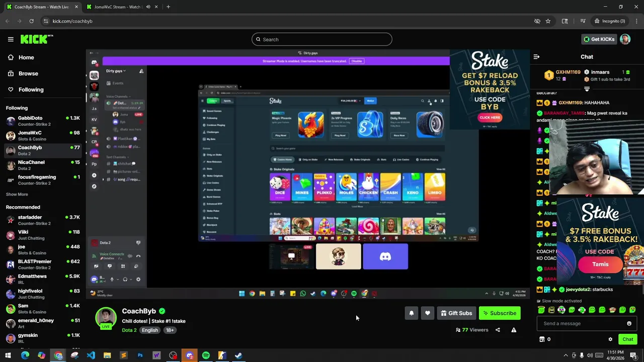Mute the JomaWxC Stream tab audio

148,7
